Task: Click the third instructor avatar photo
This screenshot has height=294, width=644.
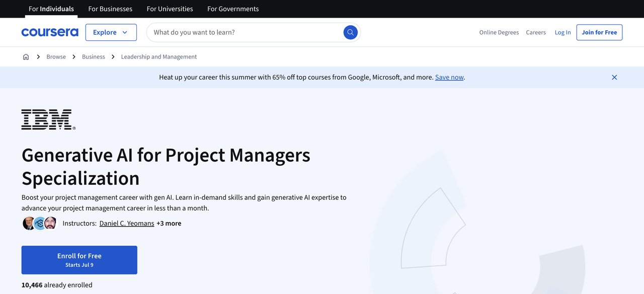Action: (50, 223)
